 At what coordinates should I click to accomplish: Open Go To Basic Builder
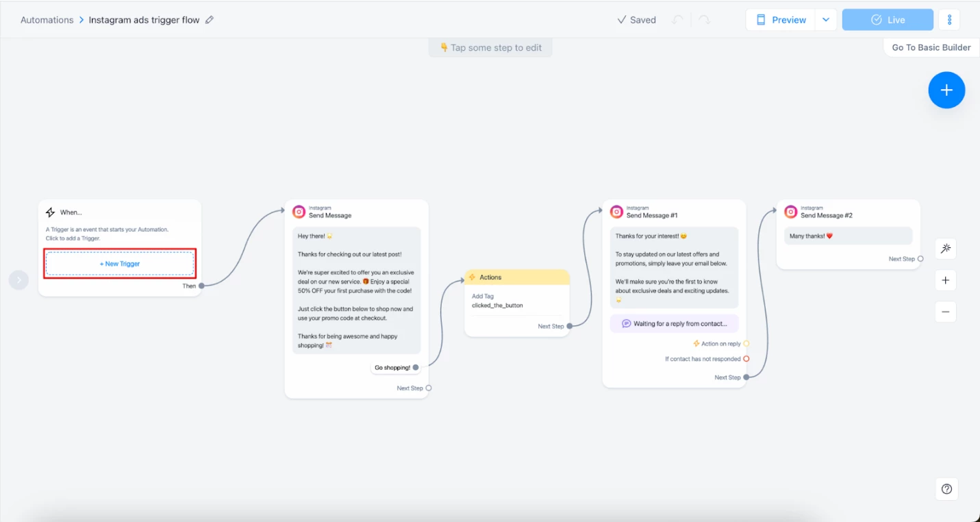[931, 47]
